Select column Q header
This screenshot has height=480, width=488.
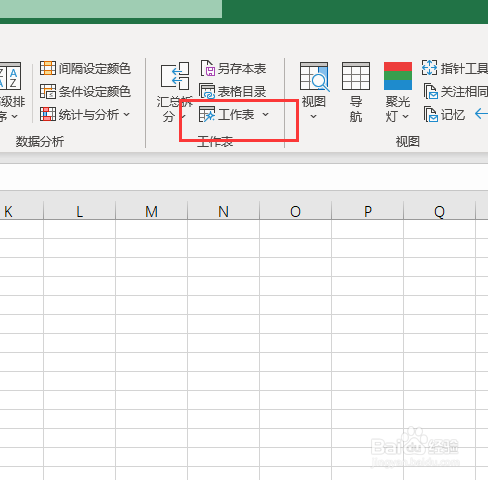click(439, 211)
